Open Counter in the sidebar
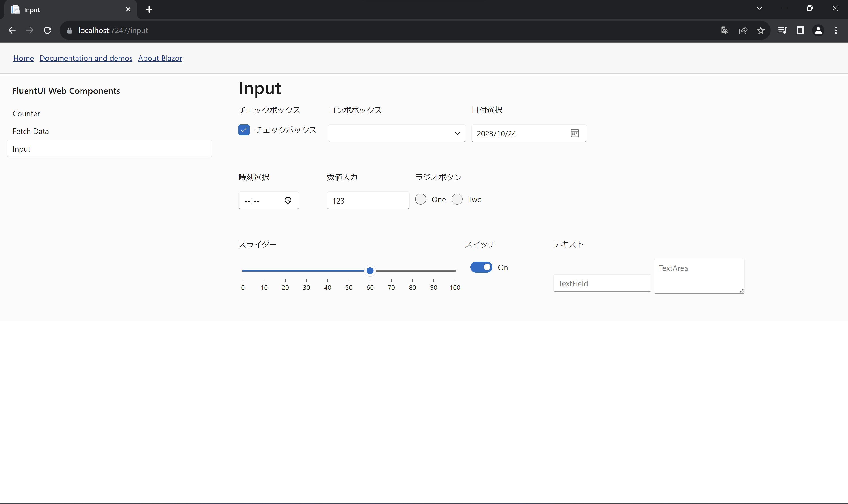The width and height of the screenshot is (848, 504). point(109,113)
